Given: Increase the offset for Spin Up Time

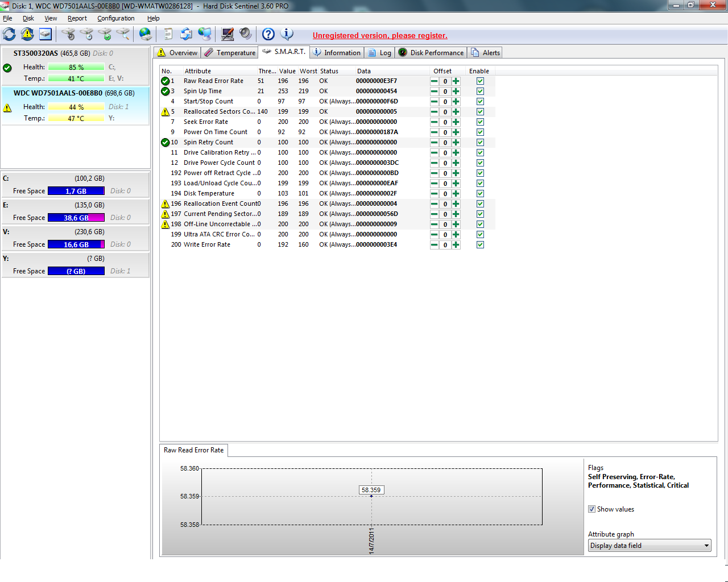Looking at the screenshot, I should tap(456, 92).
